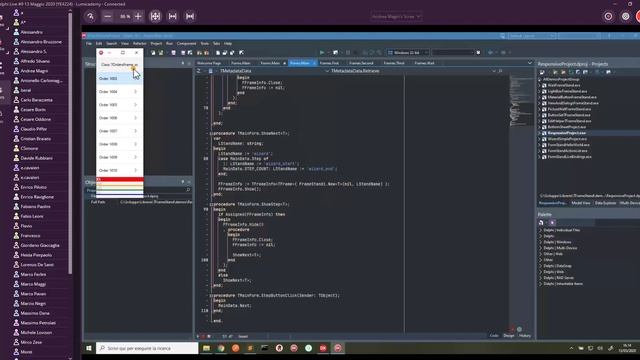
Task: Click the red bar in the running app
Action: click(120, 179)
